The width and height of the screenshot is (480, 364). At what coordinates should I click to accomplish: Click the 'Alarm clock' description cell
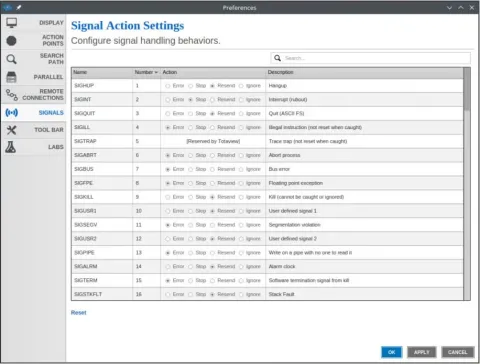click(364, 267)
